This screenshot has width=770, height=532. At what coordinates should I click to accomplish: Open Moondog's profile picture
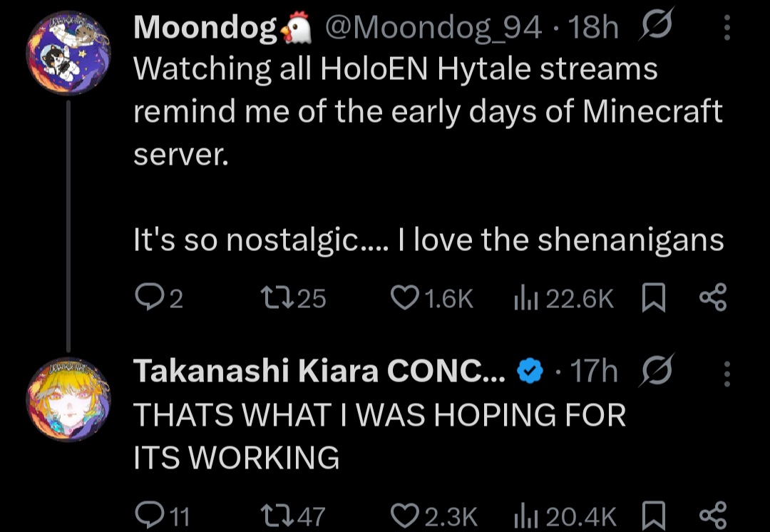tap(68, 53)
